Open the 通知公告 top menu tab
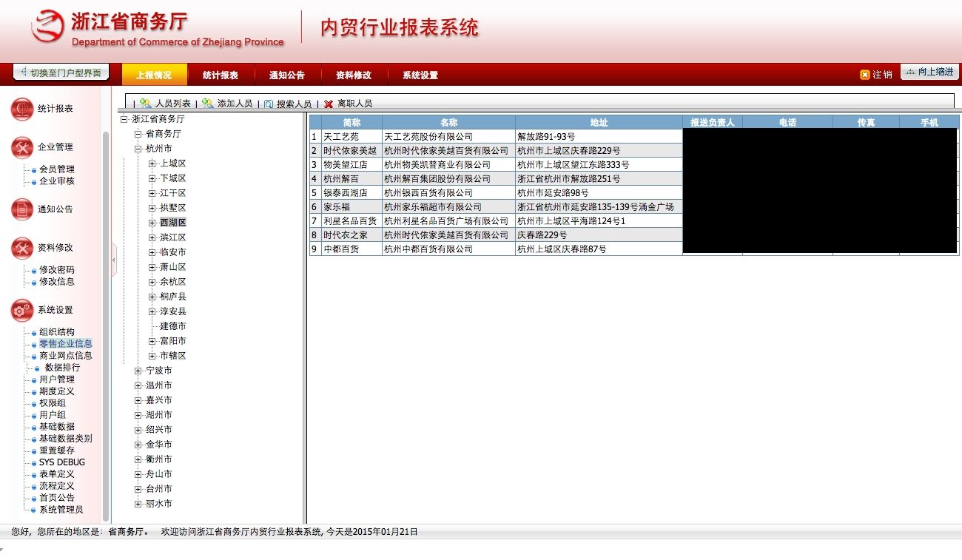 (x=287, y=75)
